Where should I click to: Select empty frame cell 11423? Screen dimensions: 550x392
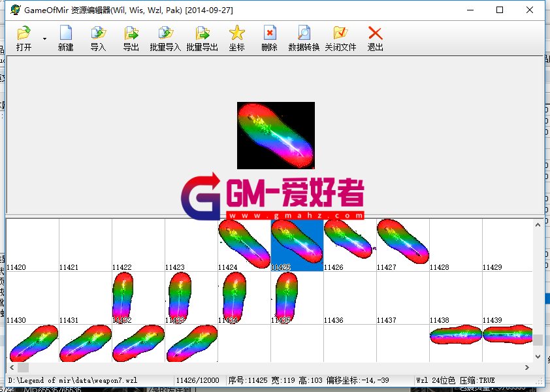[191, 245]
